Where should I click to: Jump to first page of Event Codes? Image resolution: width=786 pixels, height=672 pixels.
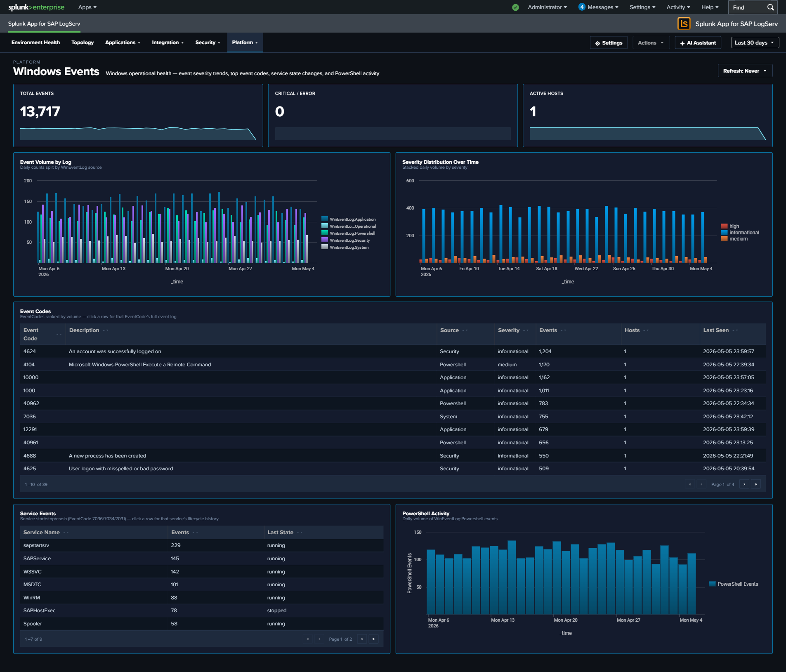pos(690,484)
